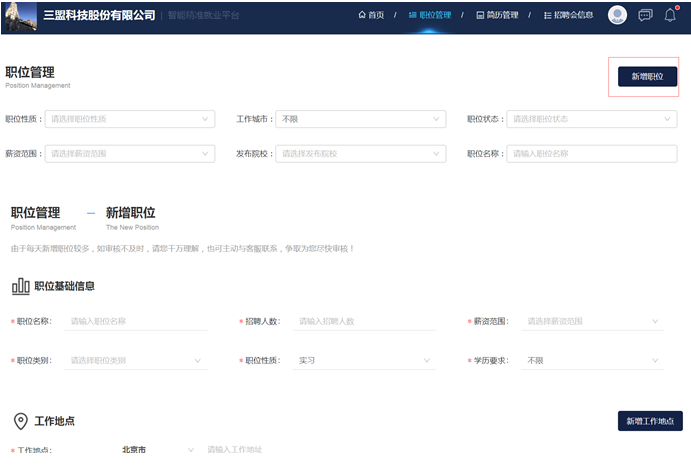The width and height of the screenshot is (691, 468).
Task: Click the 职位名称 search field at top
Action: (x=591, y=154)
